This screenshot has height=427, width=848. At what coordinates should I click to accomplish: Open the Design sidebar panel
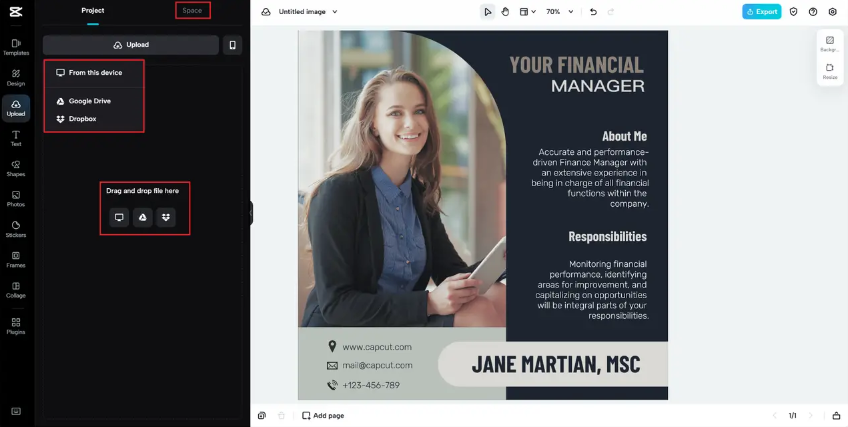[x=16, y=77]
